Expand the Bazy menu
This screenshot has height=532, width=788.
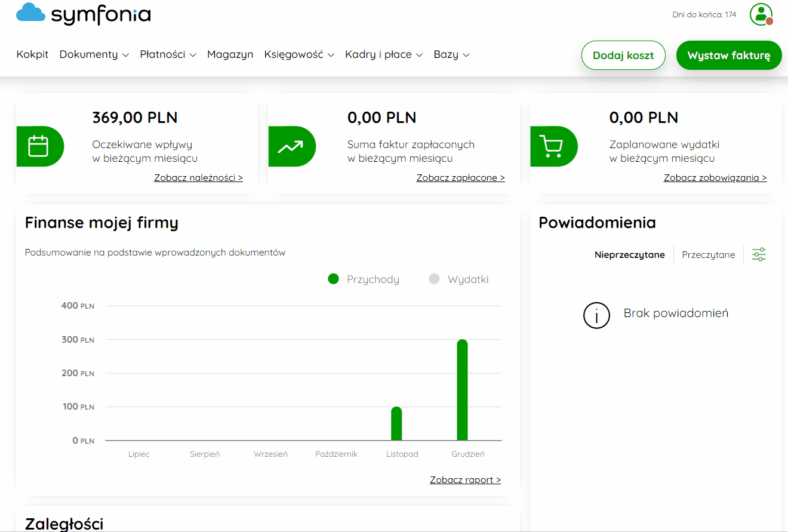451,54
